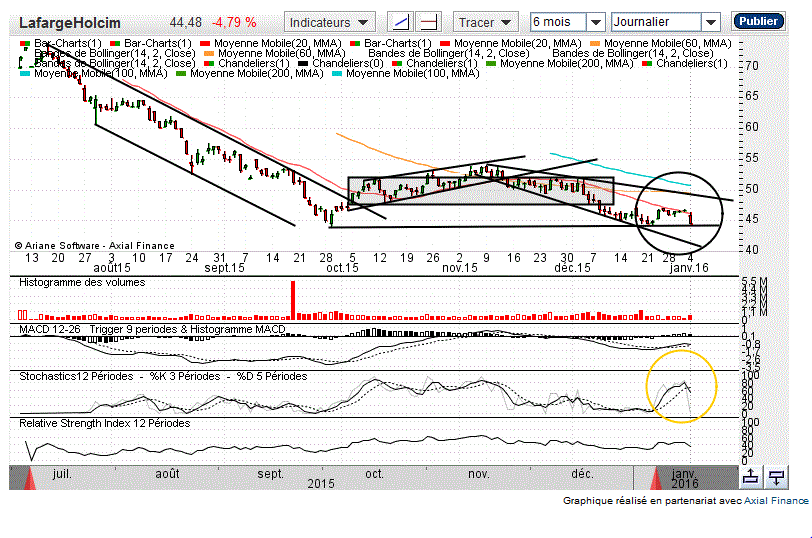Expand the Journalier frequency arrow

point(711,22)
